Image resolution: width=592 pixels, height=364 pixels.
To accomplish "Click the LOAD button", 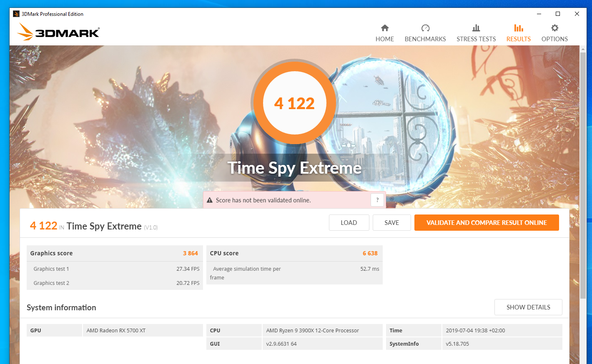I will pyautogui.click(x=349, y=223).
